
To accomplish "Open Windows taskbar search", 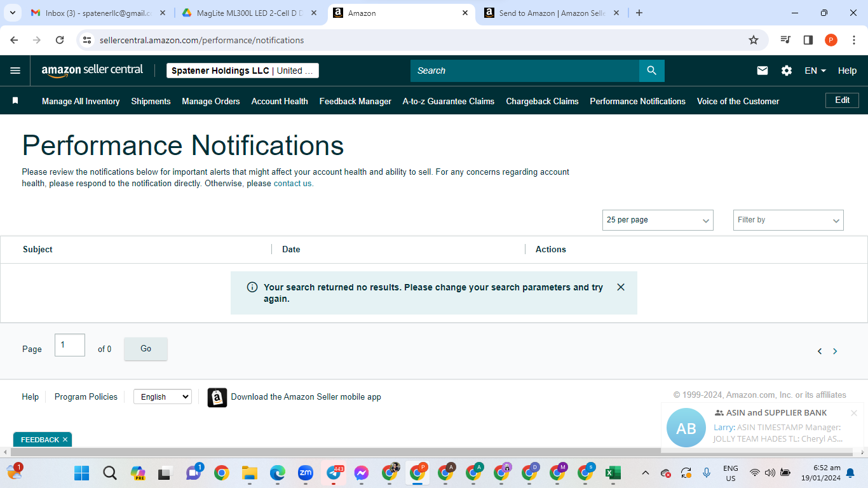I will 110,473.
